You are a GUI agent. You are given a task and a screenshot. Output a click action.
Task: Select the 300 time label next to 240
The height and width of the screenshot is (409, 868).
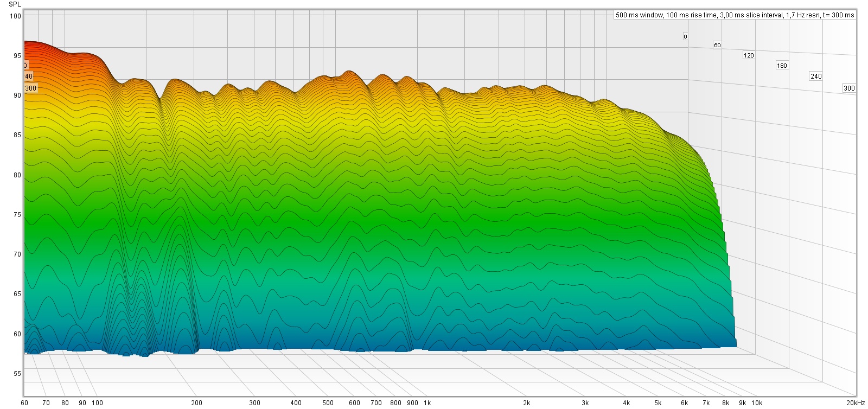tap(849, 88)
